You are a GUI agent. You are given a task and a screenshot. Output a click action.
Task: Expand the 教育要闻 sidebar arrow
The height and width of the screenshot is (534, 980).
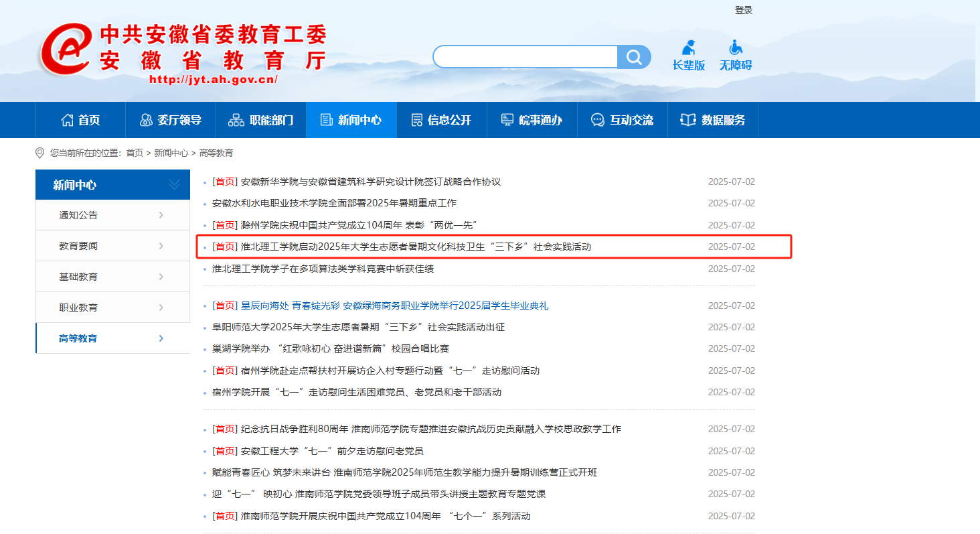coord(161,246)
